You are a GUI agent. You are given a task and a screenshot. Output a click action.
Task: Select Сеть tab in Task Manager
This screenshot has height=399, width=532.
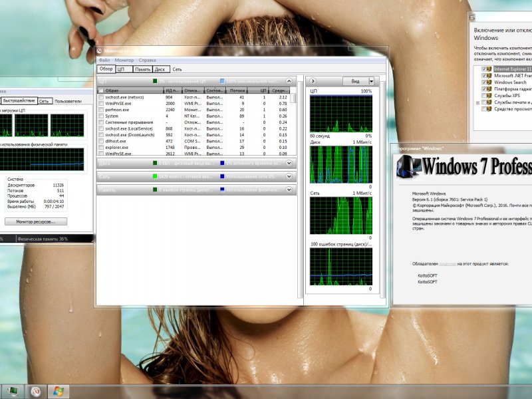(45, 101)
